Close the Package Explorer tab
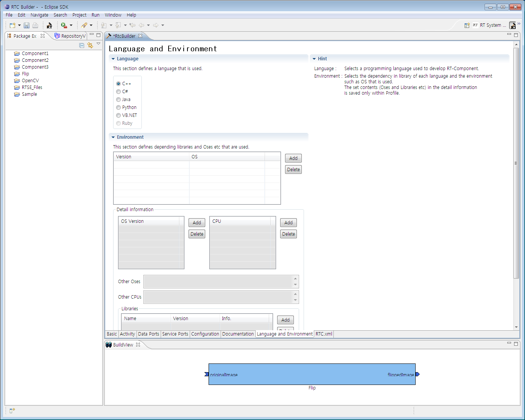The height and width of the screenshot is (420, 525). (43, 36)
